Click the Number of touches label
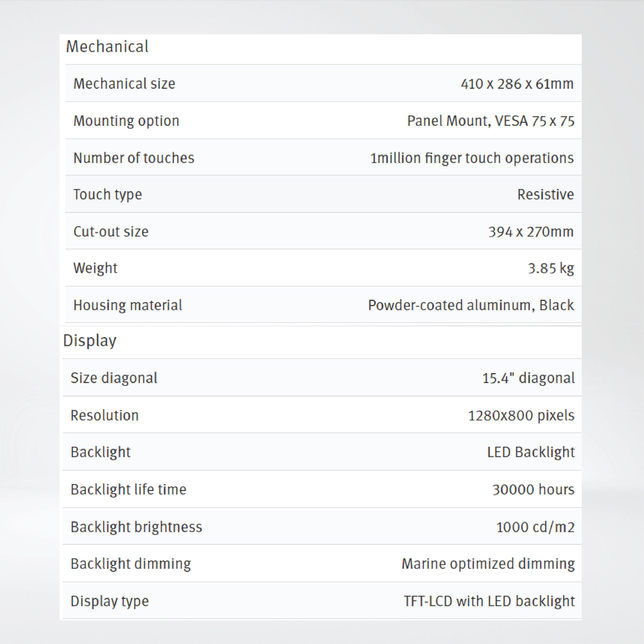 tap(134, 158)
